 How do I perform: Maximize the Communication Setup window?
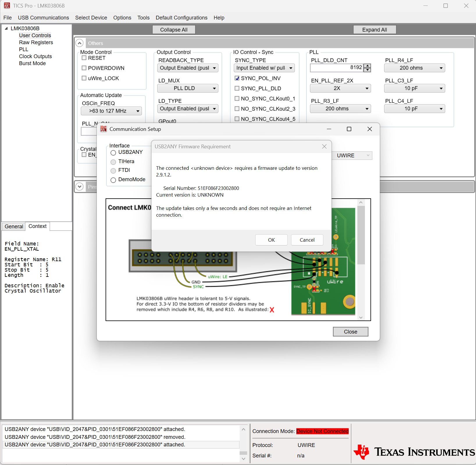349,129
